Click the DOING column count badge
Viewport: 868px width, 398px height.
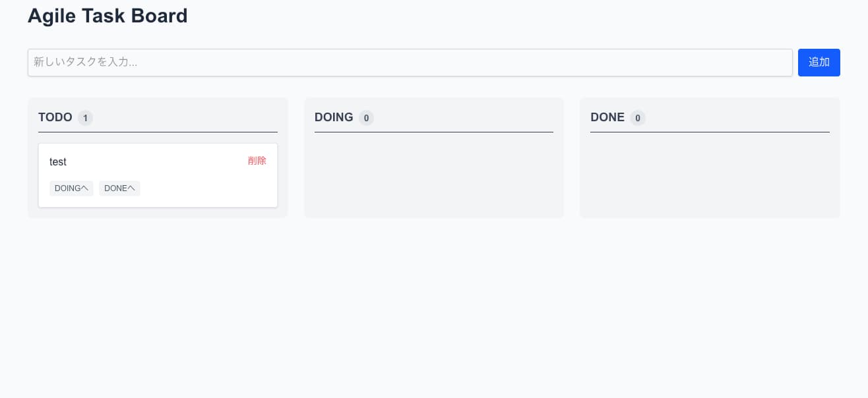click(x=366, y=118)
